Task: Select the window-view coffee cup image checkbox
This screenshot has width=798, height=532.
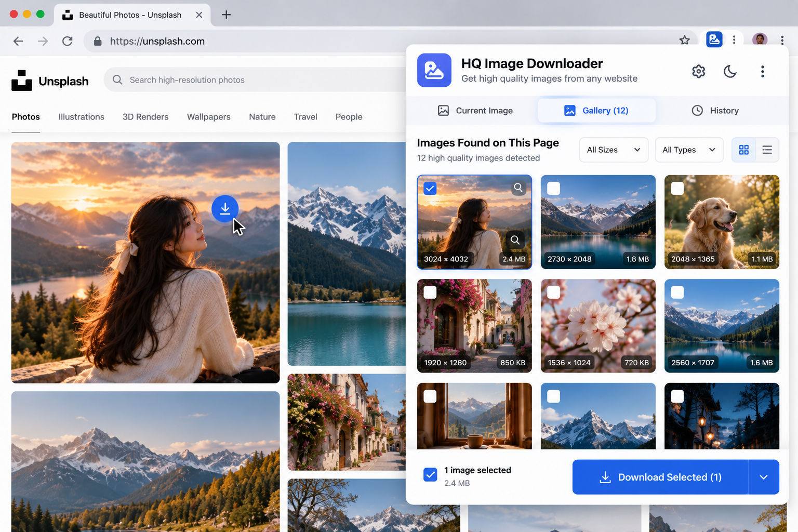Action: (x=430, y=396)
